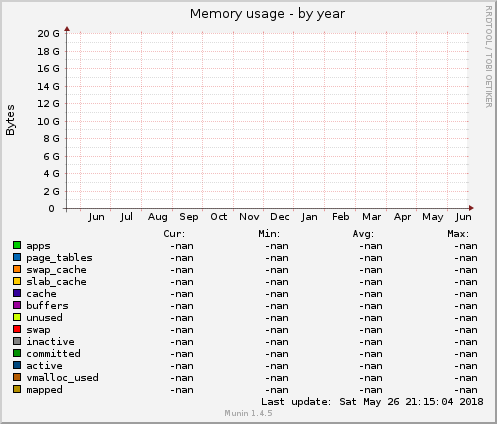This screenshot has width=497, height=424.
Task: Click the Nov x-axis label
Action: point(249,217)
